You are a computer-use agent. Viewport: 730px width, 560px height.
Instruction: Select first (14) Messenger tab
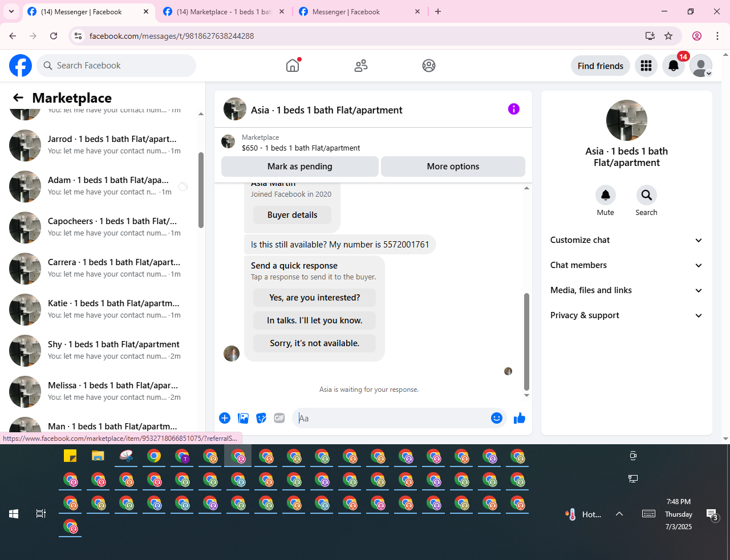coord(88,11)
